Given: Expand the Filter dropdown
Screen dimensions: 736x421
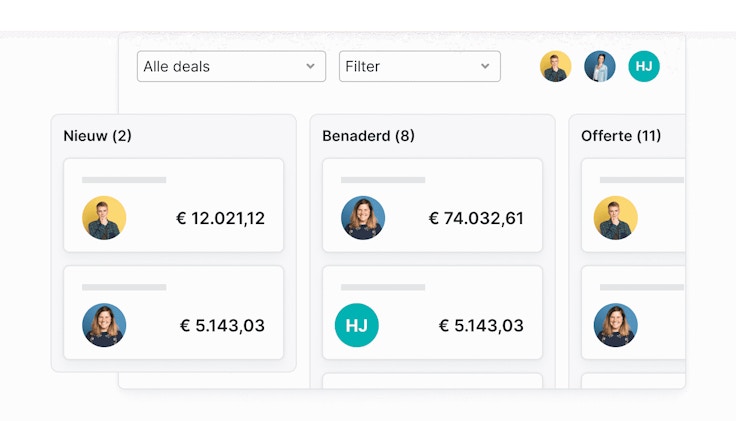Looking at the screenshot, I should pos(419,67).
